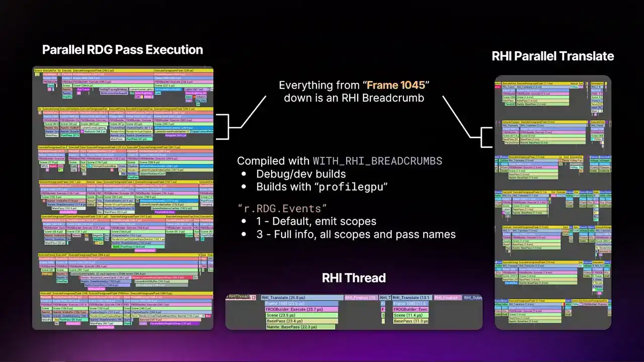644x362 pixels.
Task: Click the Nanite::BasePass (22.3 µs) event
Action: [300, 327]
